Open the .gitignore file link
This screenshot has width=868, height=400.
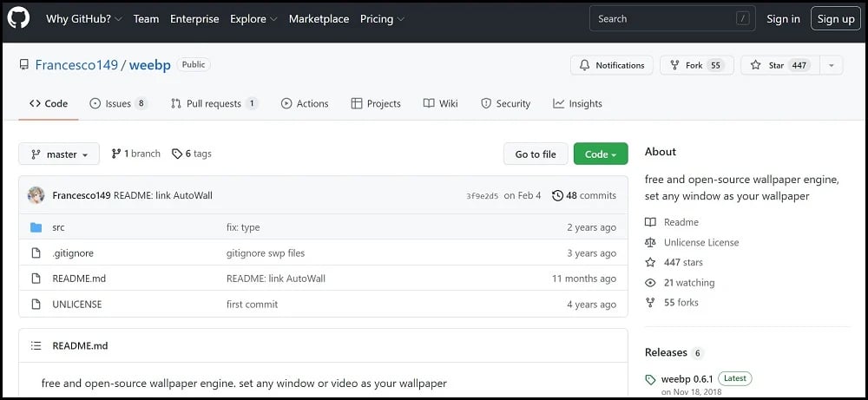(x=73, y=252)
